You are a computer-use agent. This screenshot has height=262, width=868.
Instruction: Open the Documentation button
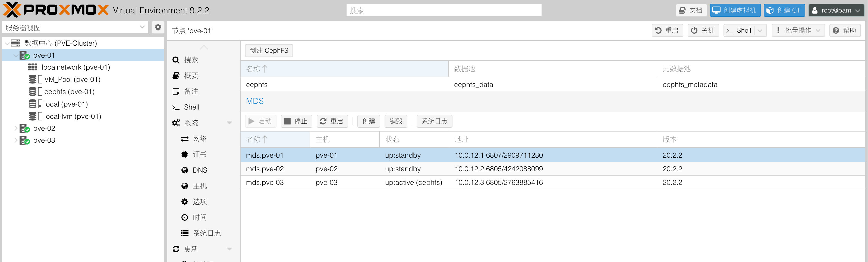coord(691,10)
